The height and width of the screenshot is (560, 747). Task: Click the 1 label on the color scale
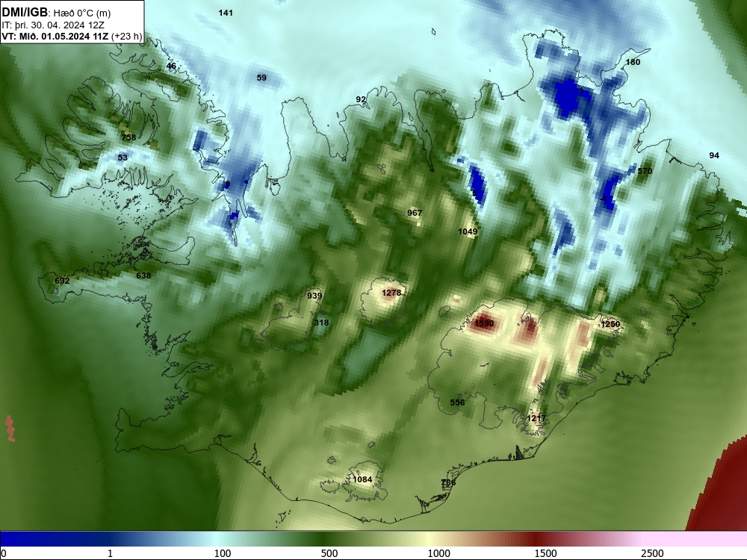tap(110, 553)
